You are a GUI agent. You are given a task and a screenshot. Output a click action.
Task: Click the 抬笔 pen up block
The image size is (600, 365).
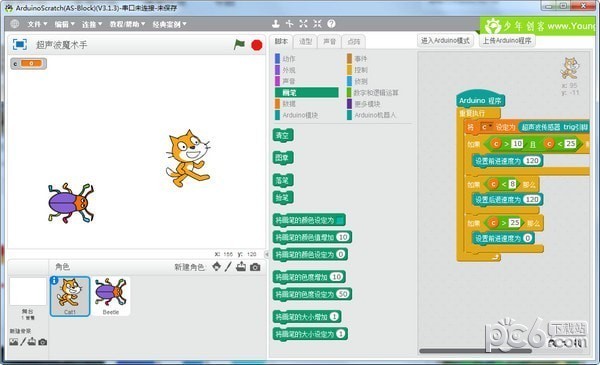(283, 197)
